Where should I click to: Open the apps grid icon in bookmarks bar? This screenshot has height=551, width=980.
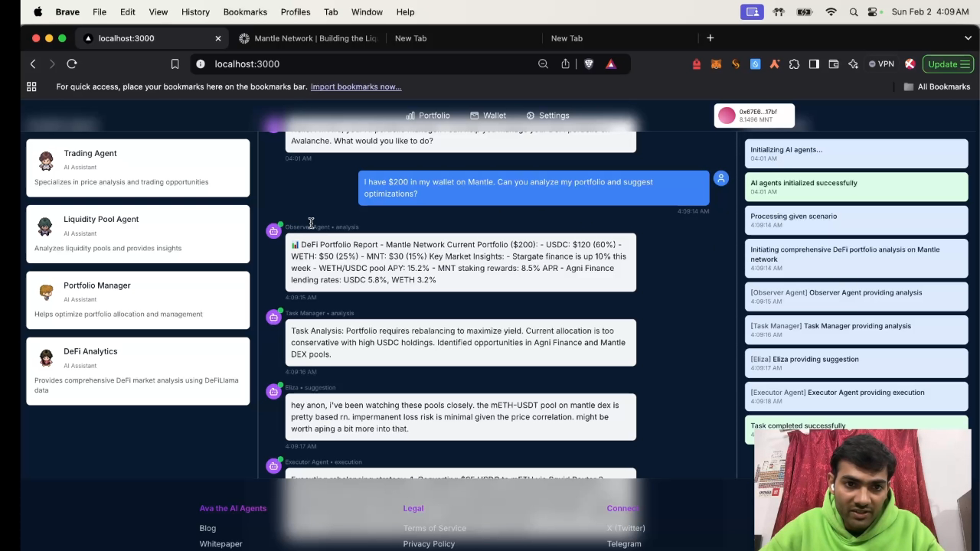[x=31, y=86]
